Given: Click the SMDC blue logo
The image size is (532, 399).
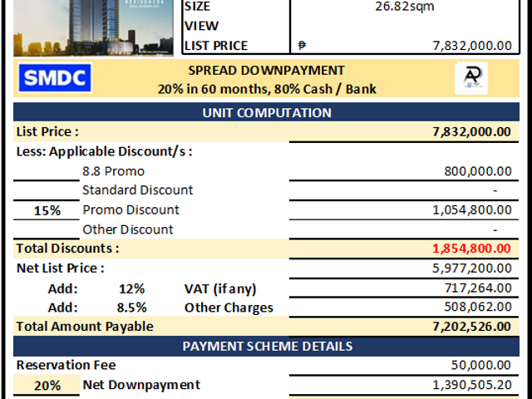Looking at the screenshot, I should click(55, 77).
